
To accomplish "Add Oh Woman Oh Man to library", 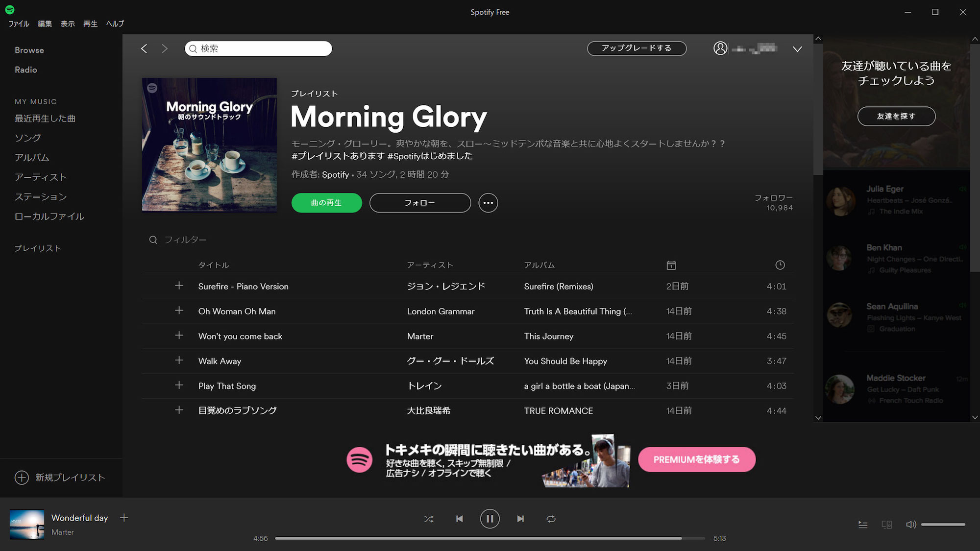I will pos(179,311).
